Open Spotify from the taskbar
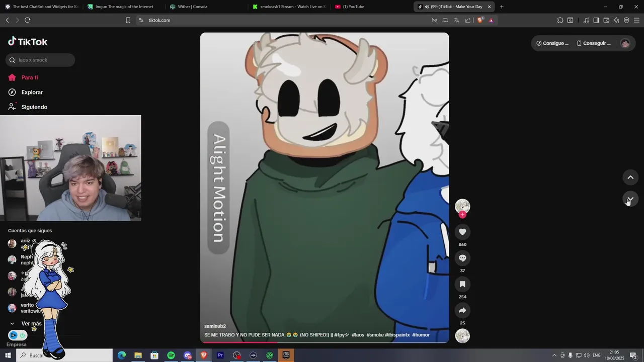Viewport: 644px width, 362px height. [x=171, y=355]
